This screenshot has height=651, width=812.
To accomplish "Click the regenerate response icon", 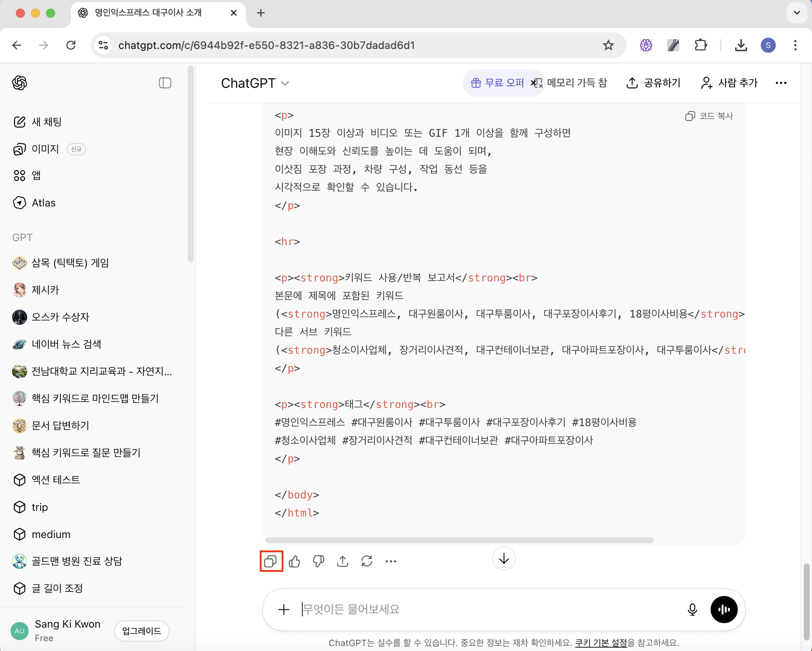I will tap(367, 561).
